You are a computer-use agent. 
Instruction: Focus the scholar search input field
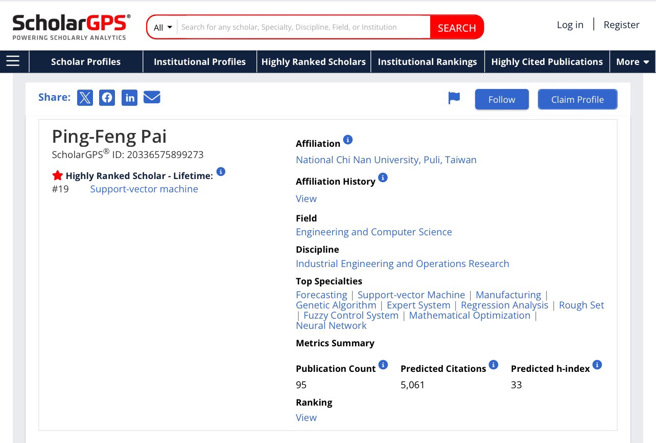pyautogui.click(x=303, y=27)
